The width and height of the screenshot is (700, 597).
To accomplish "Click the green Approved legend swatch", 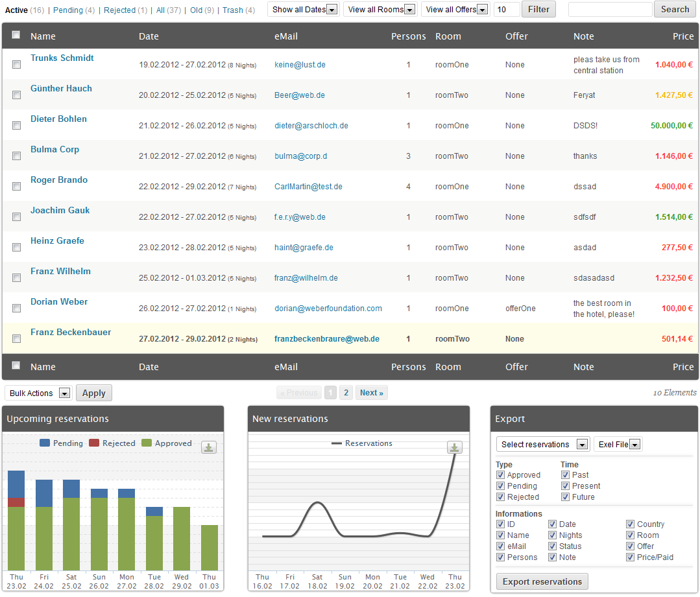I will (x=147, y=443).
